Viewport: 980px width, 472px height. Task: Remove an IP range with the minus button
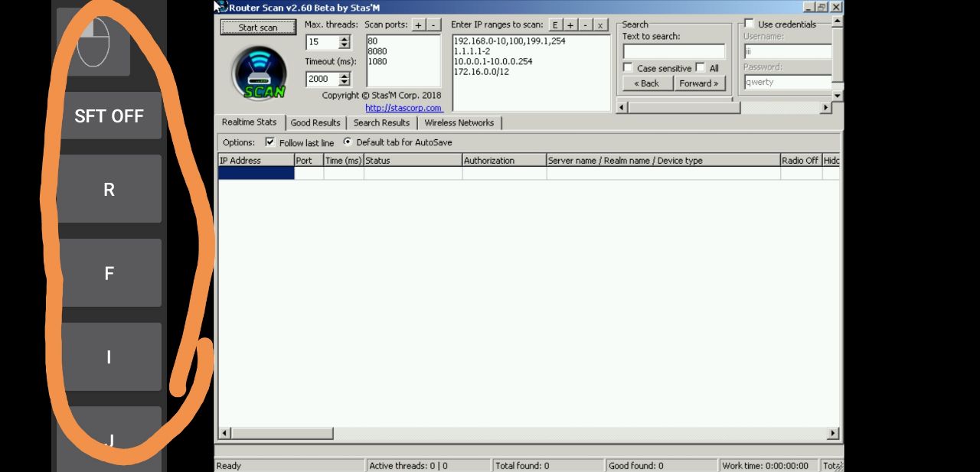tap(586, 24)
